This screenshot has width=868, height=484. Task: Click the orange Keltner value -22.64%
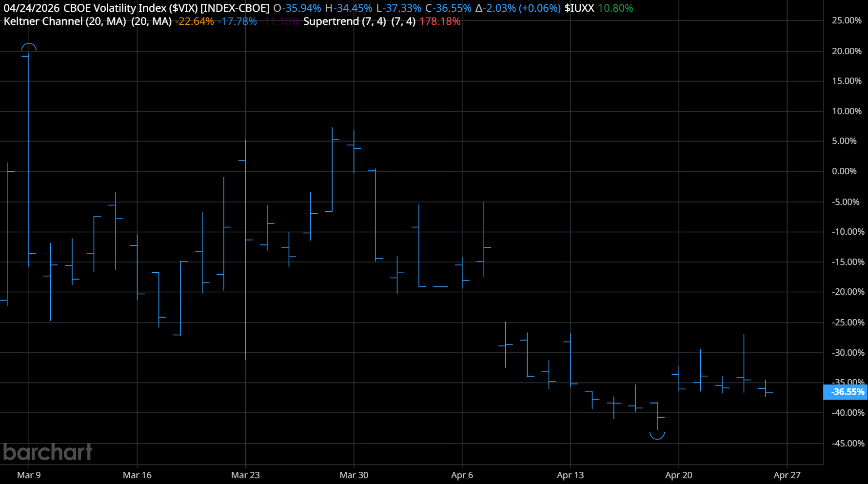click(195, 21)
